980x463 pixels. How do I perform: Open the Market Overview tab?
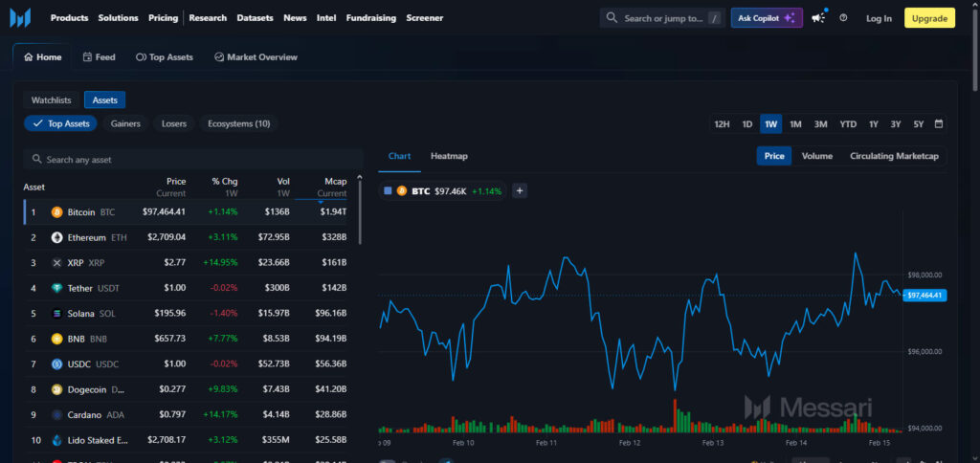[x=256, y=56]
